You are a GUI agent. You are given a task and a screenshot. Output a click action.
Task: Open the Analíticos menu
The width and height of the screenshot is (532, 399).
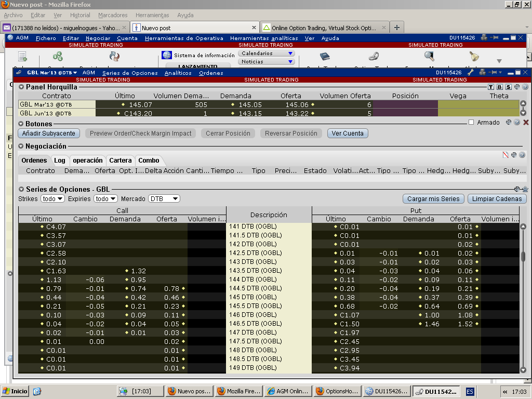point(178,73)
